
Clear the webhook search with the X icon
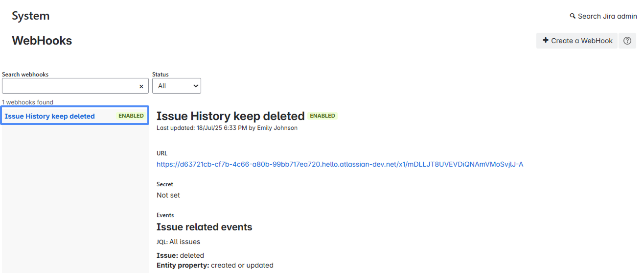click(141, 86)
